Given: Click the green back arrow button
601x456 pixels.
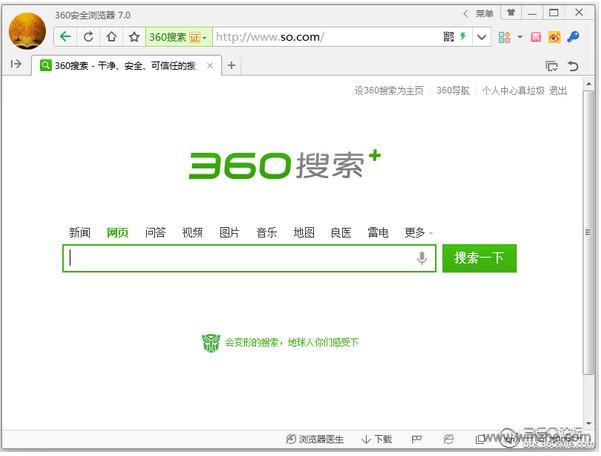Looking at the screenshot, I should (x=66, y=37).
